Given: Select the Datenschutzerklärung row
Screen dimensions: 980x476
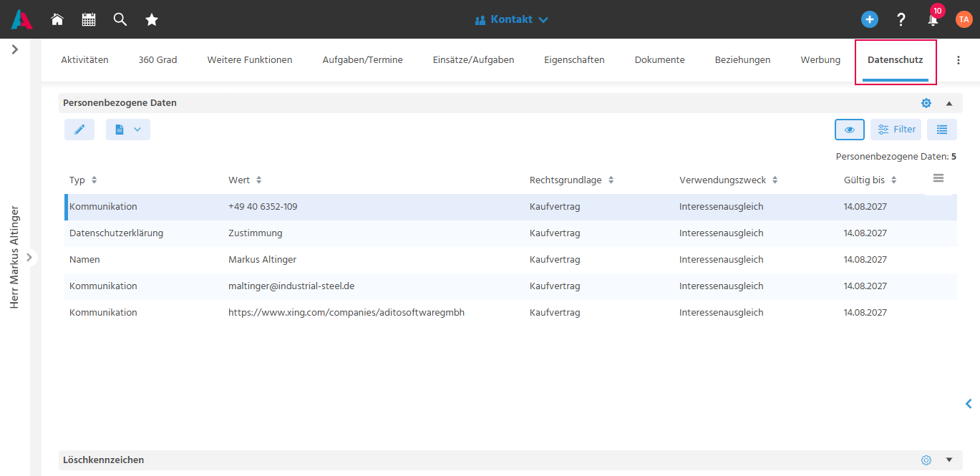Looking at the screenshot, I should click(x=510, y=233).
